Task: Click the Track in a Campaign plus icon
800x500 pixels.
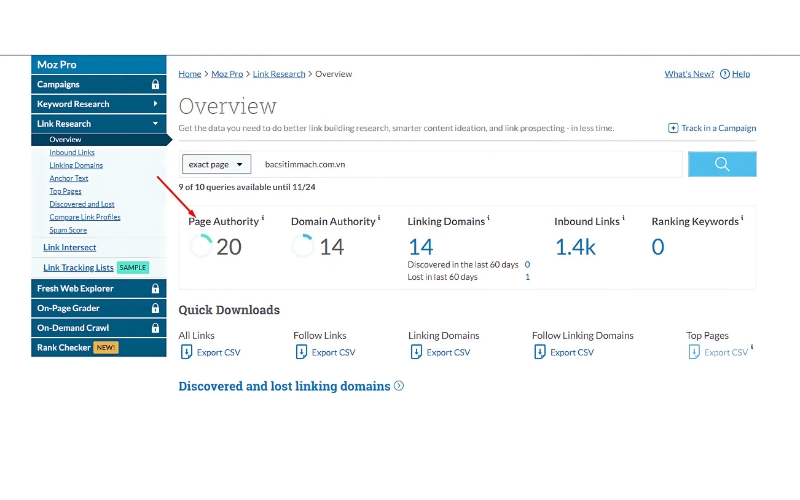Action: [x=673, y=128]
